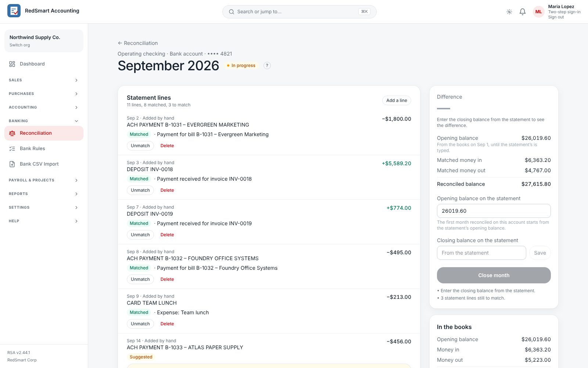
Task: Collapse the Banking sidebar section
Action: 44,121
